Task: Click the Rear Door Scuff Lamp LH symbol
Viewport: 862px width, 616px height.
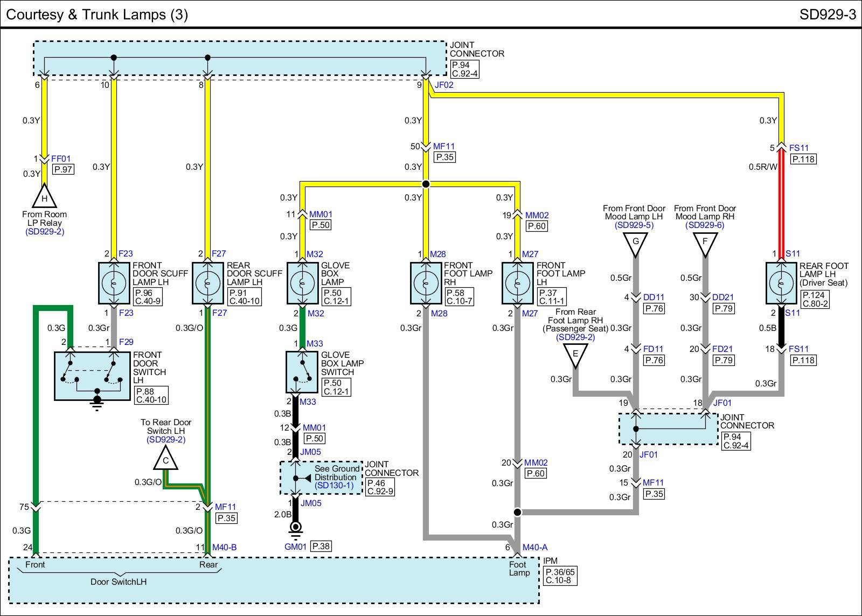Action: point(208,283)
